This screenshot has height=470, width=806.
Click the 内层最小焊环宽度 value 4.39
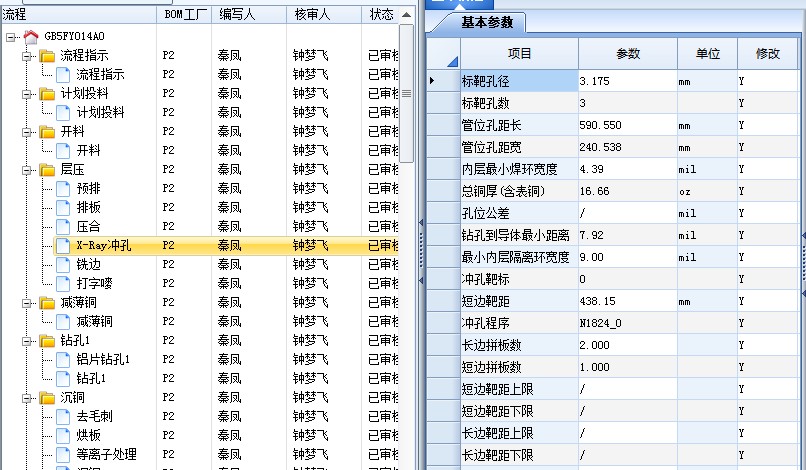(x=628, y=169)
